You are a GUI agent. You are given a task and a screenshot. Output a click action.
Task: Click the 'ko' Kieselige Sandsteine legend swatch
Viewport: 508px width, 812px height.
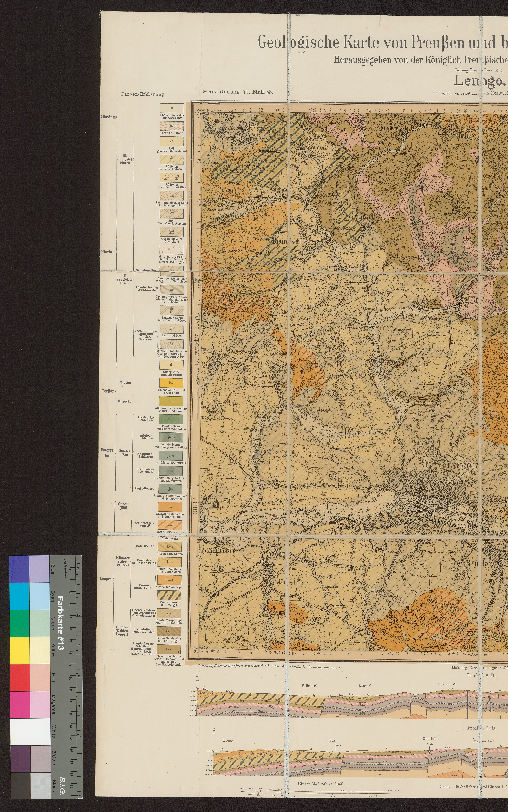click(x=170, y=507)
